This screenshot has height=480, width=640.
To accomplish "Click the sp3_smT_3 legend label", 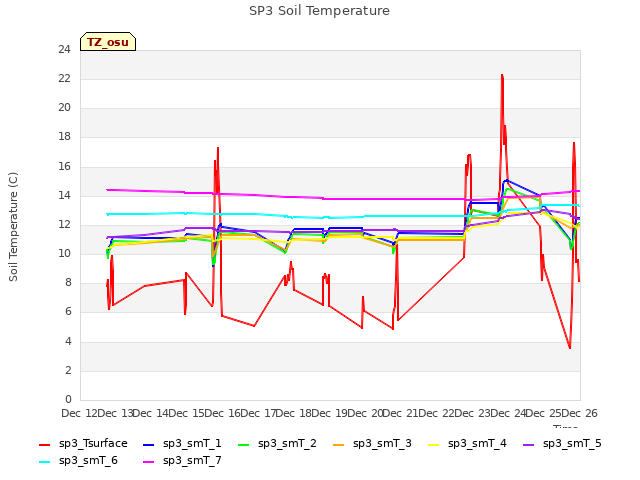I will (382, 443).
